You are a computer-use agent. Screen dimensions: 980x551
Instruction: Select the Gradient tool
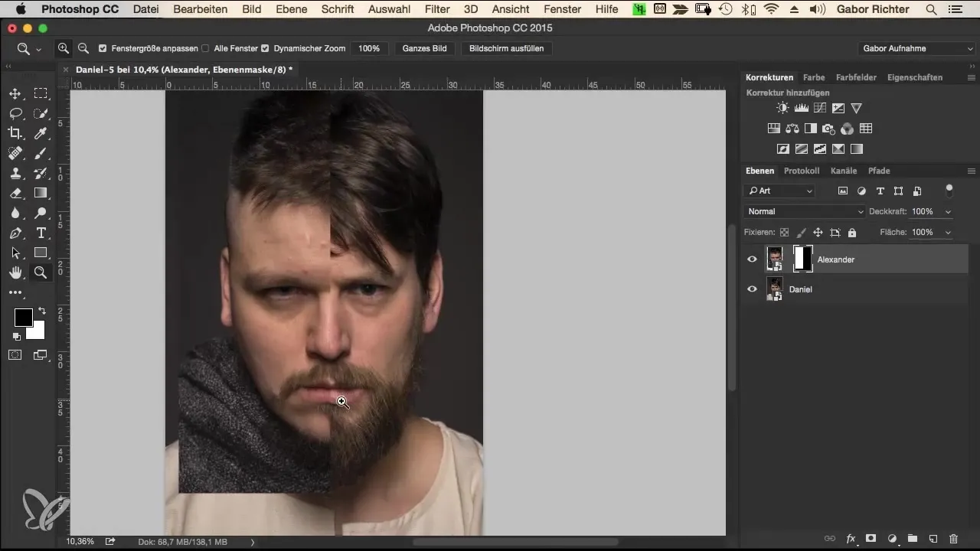[41, 193]
